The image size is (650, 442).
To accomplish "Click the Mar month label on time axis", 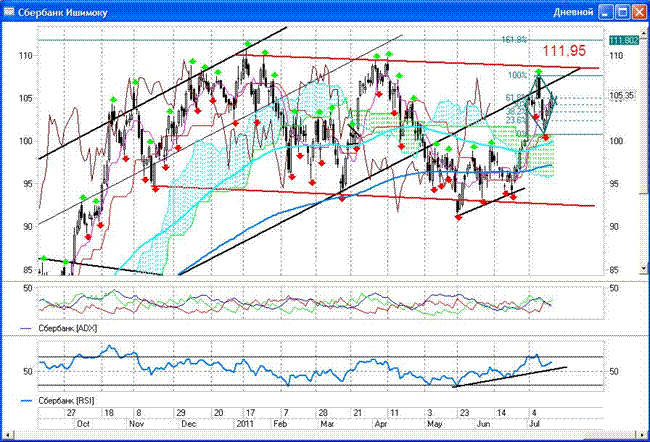I will pyautogui.click(x=327, y=424).
